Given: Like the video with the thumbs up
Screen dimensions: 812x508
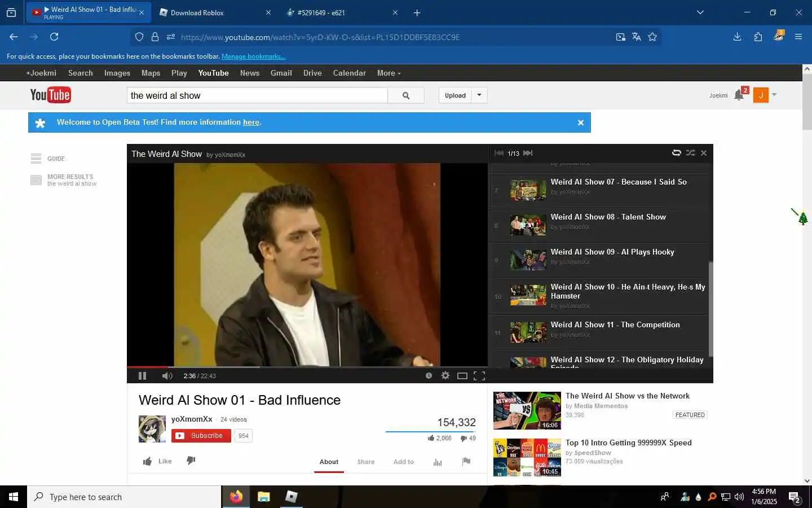Looking at the screenshot, I should point(147,461).
